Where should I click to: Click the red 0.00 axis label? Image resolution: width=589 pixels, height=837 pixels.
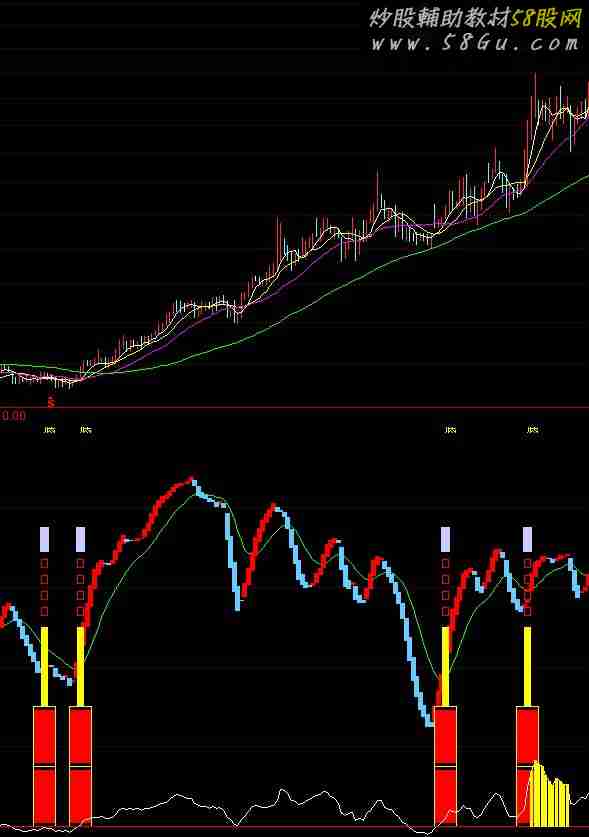tap(13, 415)
